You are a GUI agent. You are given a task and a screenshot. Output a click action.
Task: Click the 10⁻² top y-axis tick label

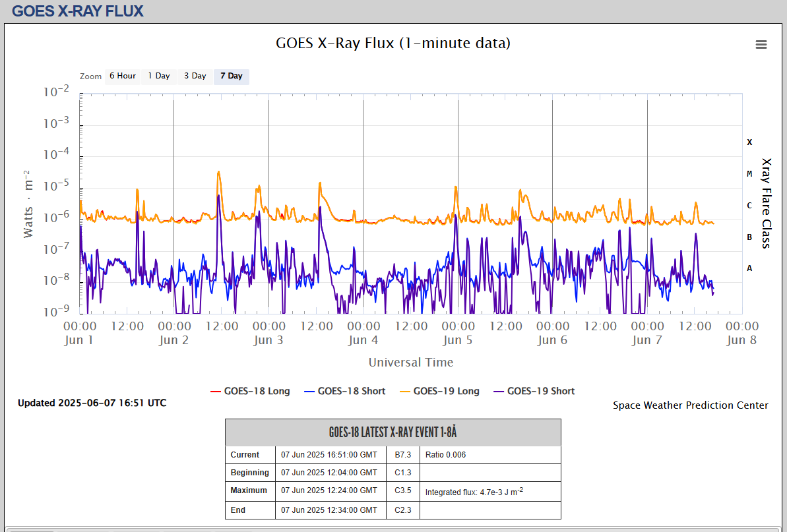(56, 92)
